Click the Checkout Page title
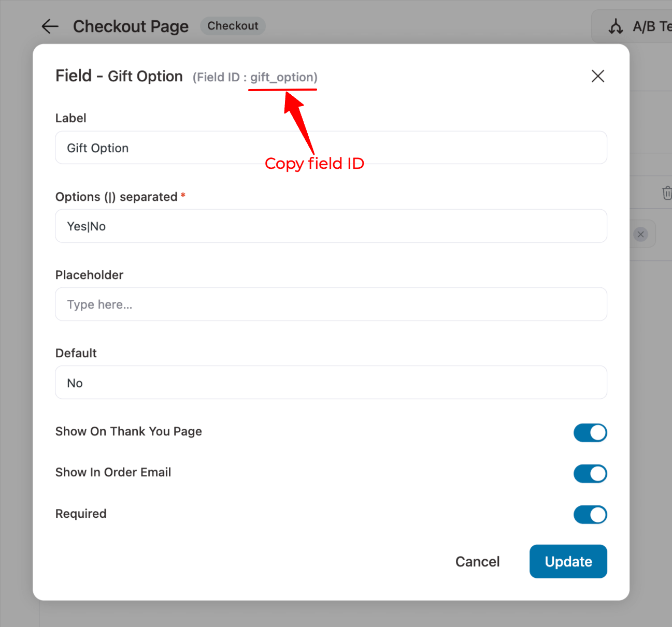672x627 pixels. [131, 26]
